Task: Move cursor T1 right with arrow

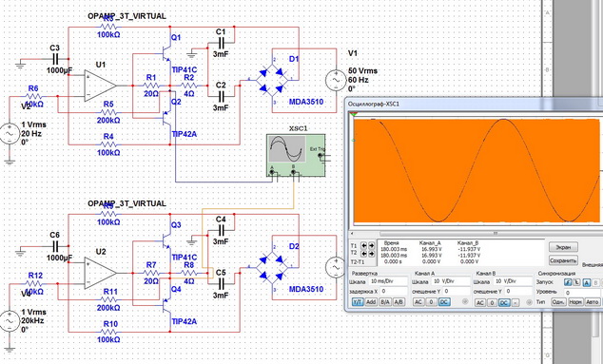Action: tap(372, 245)
